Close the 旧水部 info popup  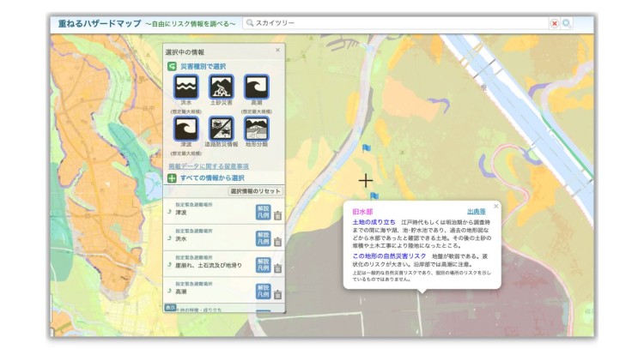[x=495, y=206]
